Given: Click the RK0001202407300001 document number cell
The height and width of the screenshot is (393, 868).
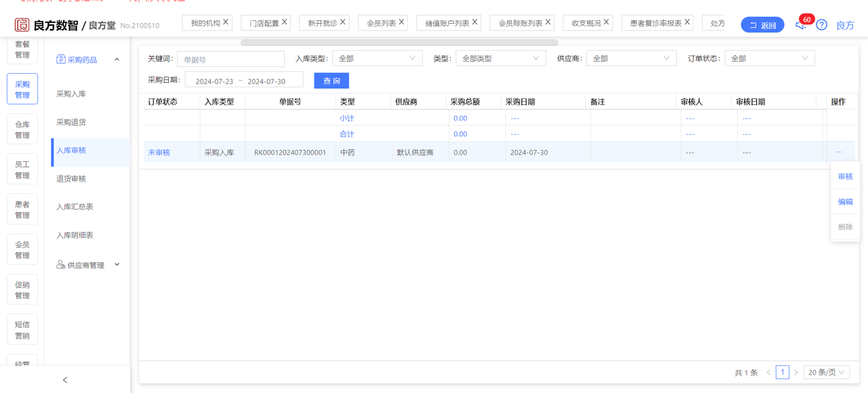Looking at the screenshot, I should (x=290, y=152).
